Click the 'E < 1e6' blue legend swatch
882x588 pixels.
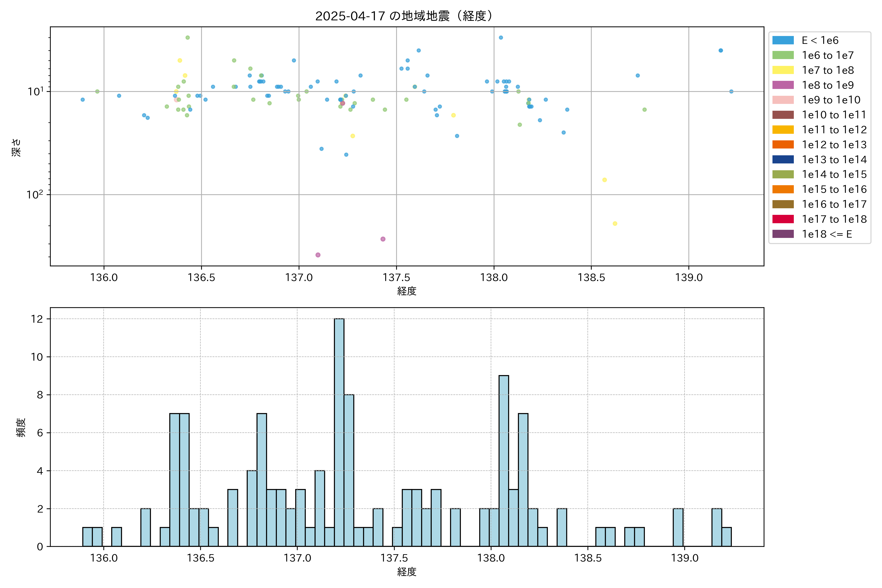(x=783, y=40)
